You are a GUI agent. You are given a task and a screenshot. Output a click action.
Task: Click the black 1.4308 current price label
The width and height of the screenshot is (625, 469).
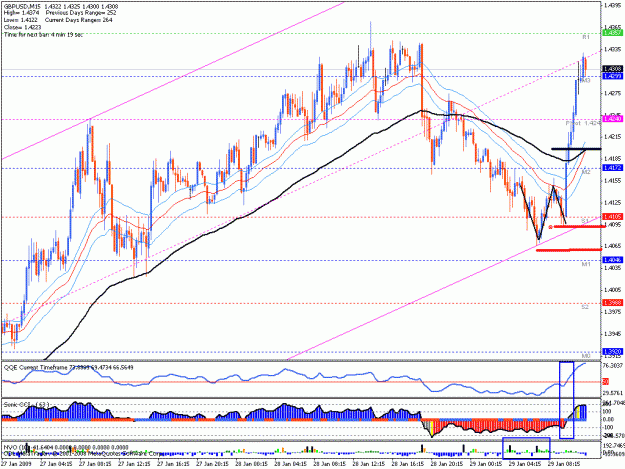pyautogui.click(x=613, y=69)
